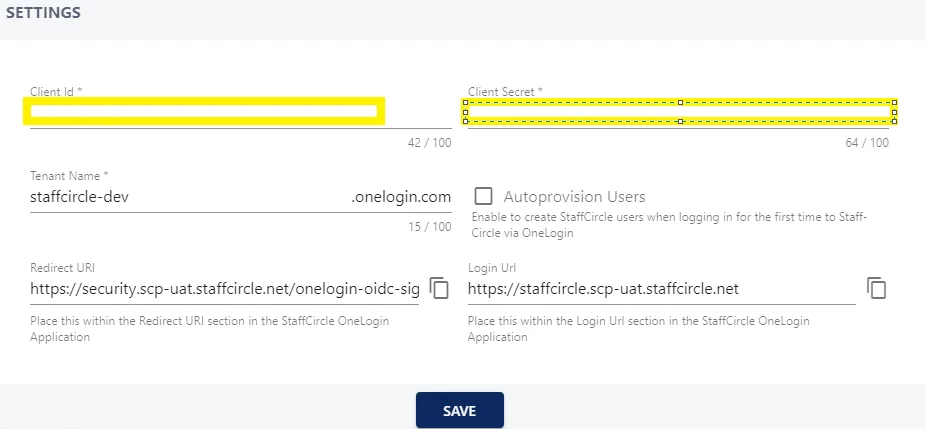Screen dimensions: 925x437
Task: Click the 'Login Url' field label
Action: coord(492,268)
